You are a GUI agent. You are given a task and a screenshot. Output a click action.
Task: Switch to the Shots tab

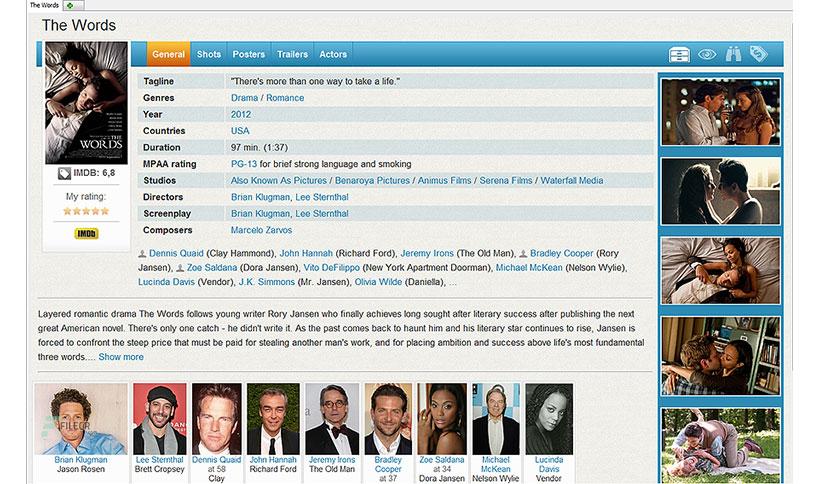(208, 54)
